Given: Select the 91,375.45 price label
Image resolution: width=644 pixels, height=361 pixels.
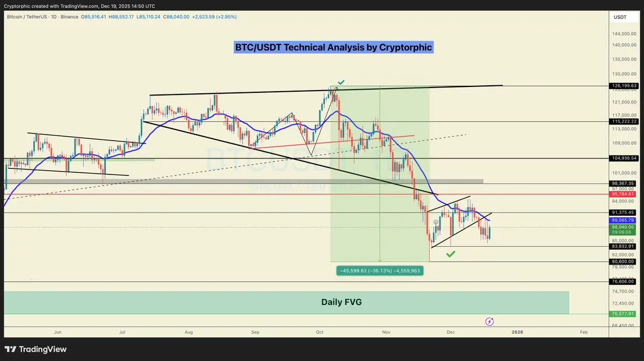Looking at the screenshot, I should (623, 212).
